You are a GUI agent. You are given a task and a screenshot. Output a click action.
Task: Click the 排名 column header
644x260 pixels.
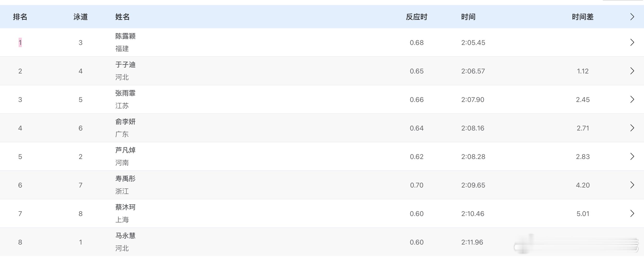(x=20, y=17)
